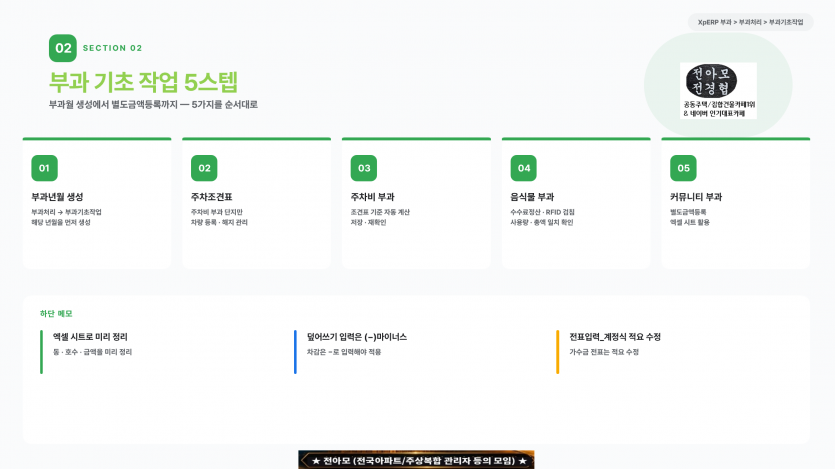This screenshot has height=469, width=835.
Task: Click the green bar beside 엑셀 시트로 미리 정리
Action: [x=42, y=352]
